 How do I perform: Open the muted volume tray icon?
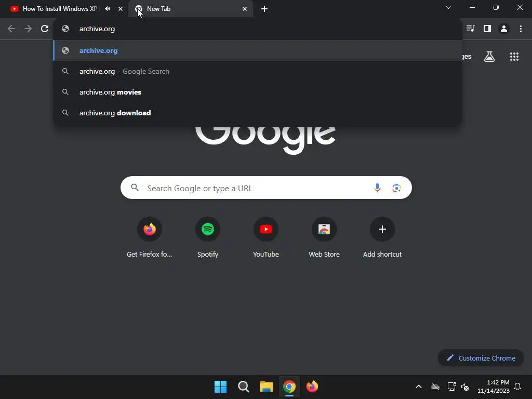[x=465, y=387]
